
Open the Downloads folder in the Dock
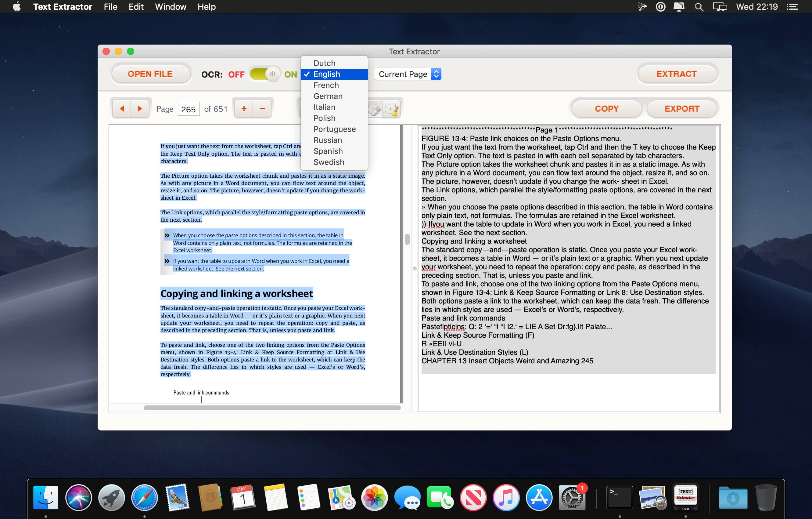click(733, 497)
